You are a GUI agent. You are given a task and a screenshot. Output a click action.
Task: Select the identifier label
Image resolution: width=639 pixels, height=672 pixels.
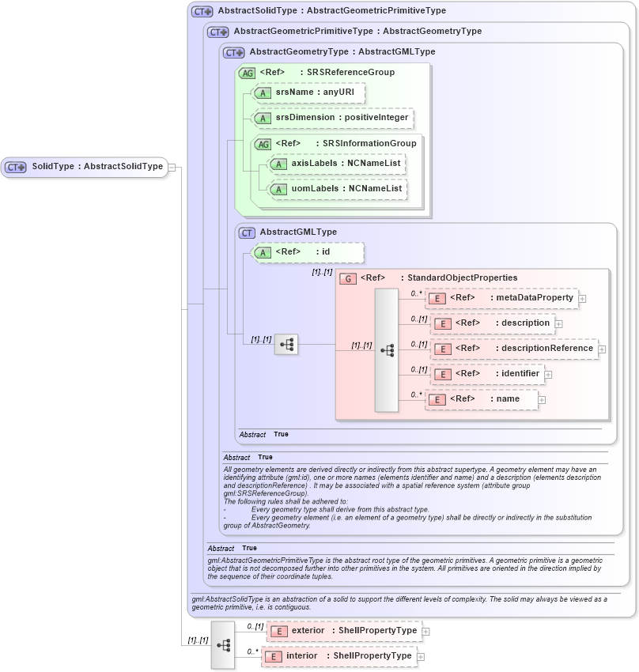coord(520,373)
